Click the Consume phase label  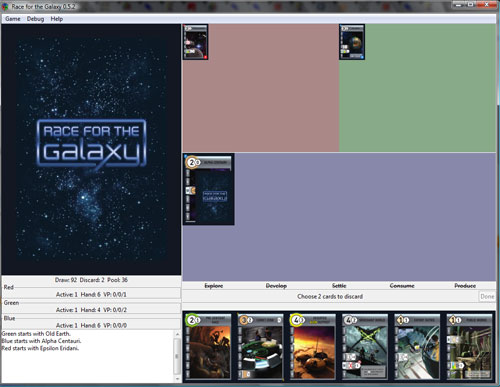click(402, 286)
